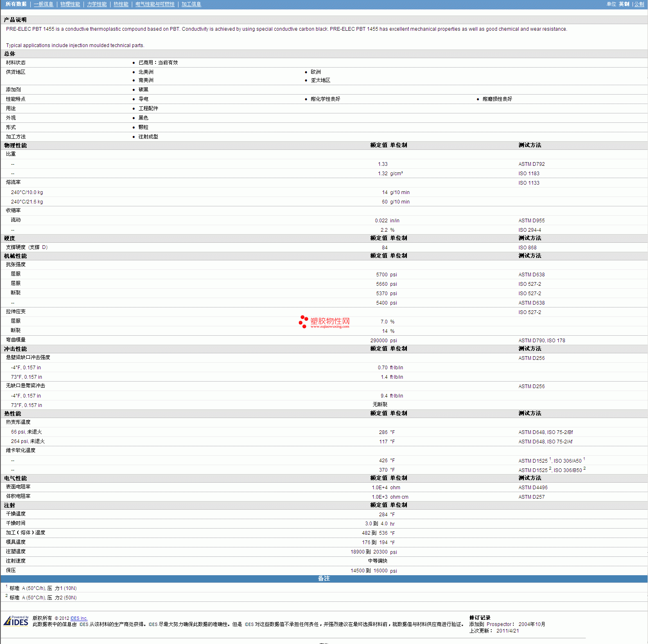Click the 亚太地区 region entry

pyautogui.click(x=320, y=80)
